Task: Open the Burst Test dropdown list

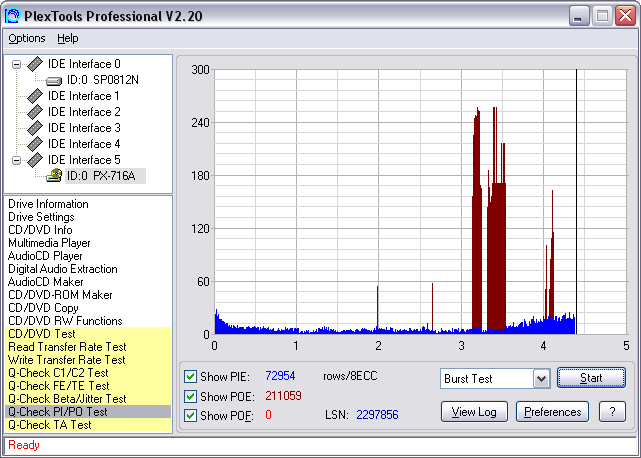Action: (541, 379)
